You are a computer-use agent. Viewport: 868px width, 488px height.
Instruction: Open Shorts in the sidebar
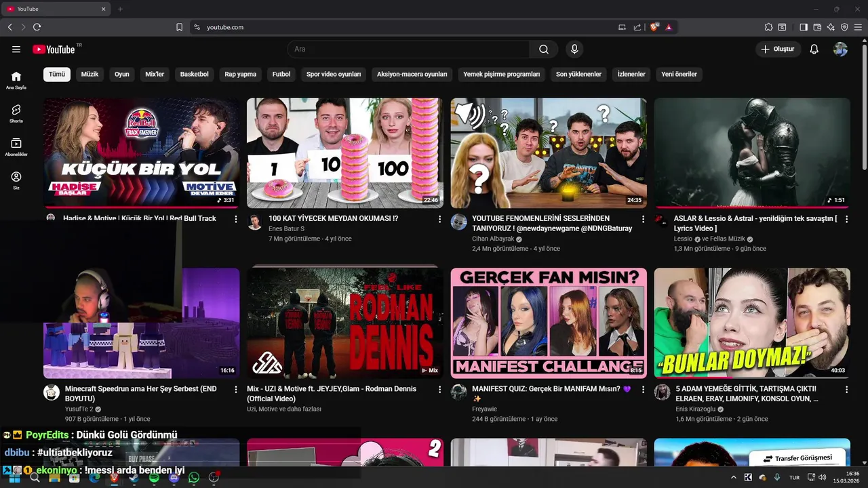16,113
